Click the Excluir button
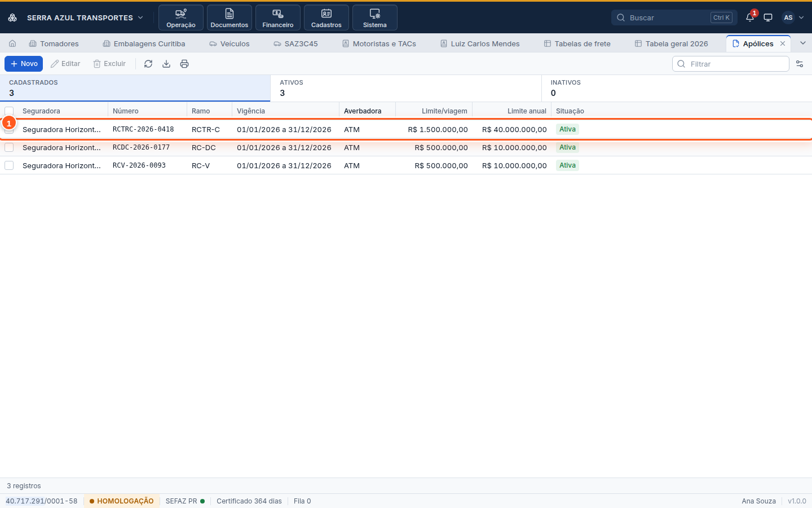 click(x=109, y=64)
